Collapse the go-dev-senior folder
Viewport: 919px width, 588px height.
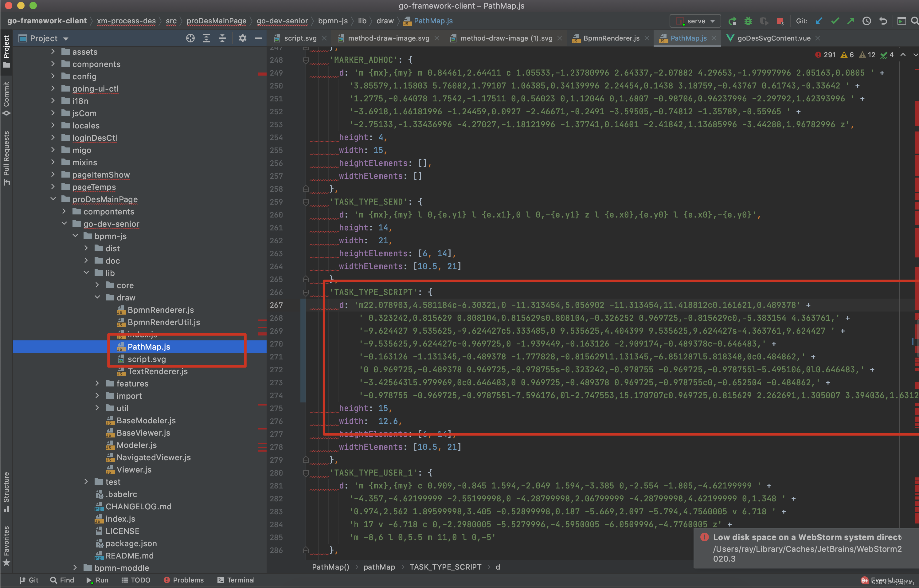[64, 223]
